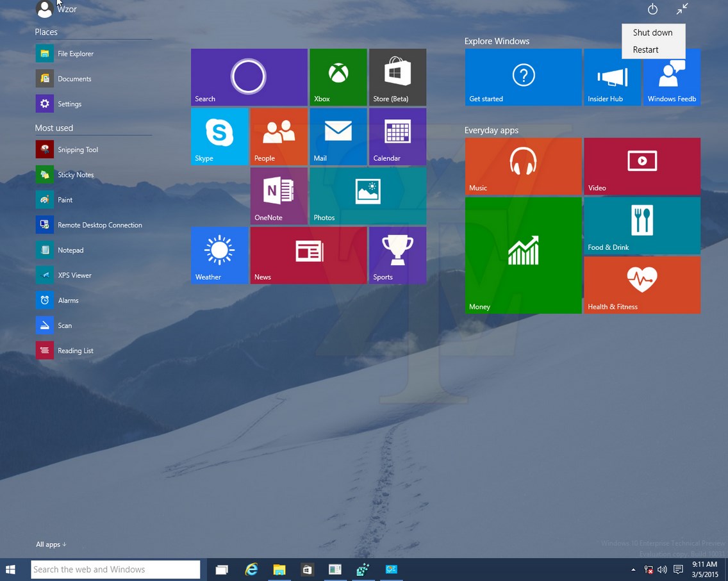This screenshot has width=728, height=581.
Task: Open Task View on the taskbar
Action: (x=222, y=569)
